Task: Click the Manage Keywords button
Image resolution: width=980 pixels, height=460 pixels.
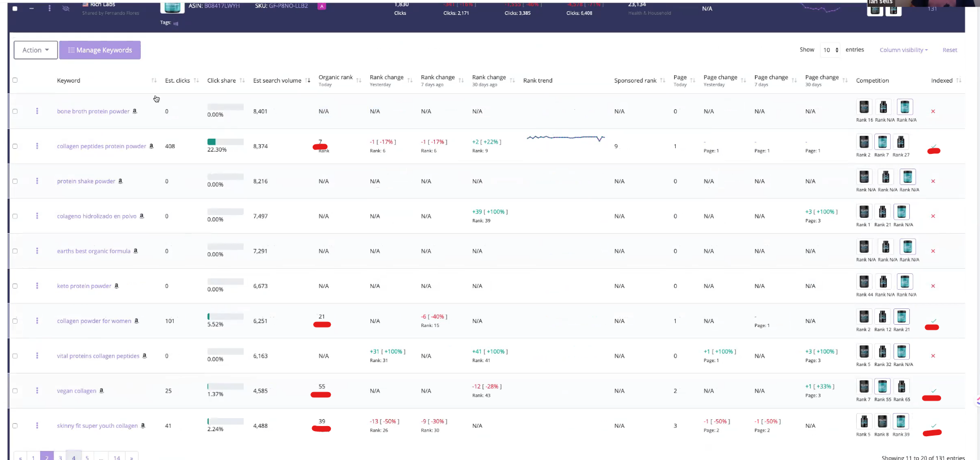Action: pos(100,50)
